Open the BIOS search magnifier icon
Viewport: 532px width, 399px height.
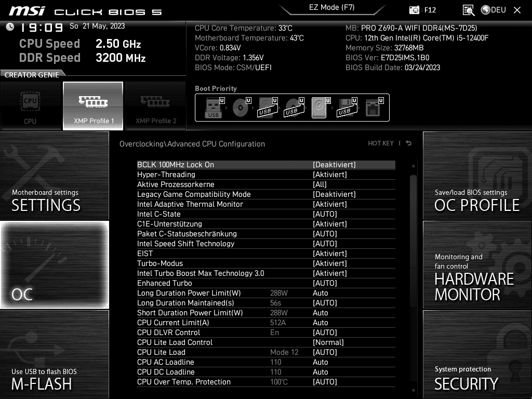click(x=468, y=10)
